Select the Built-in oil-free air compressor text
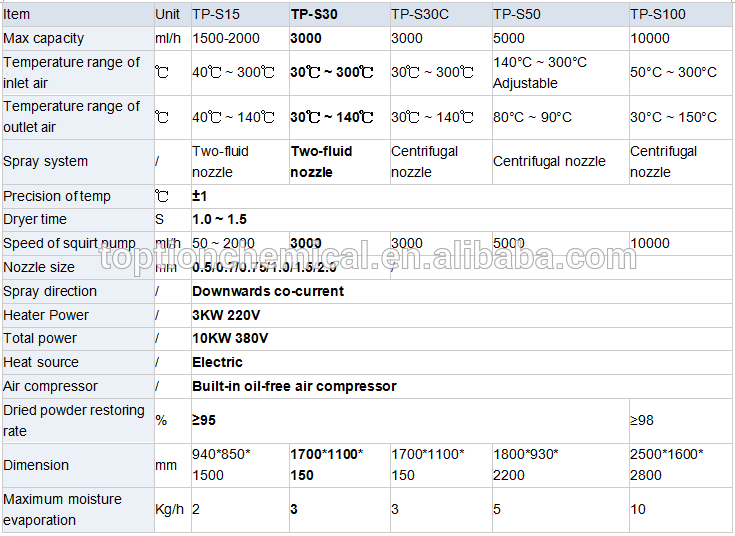Viewport: 735px width, 536px height. pyautogui.click(x=294, y=386)
